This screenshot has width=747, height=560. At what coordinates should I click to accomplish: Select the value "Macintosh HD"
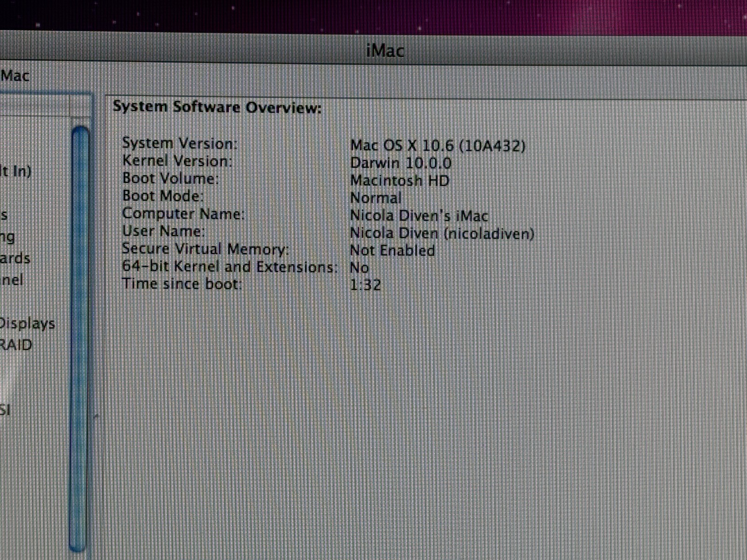coord(400,180)
